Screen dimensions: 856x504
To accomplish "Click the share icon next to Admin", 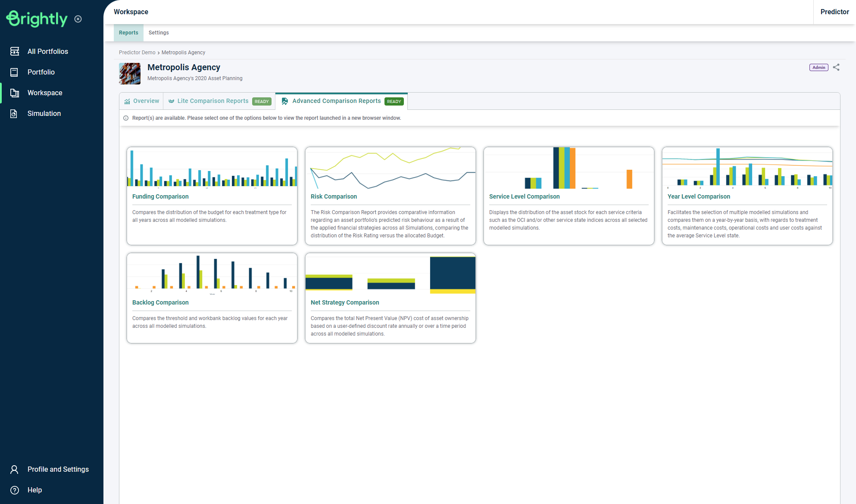I will click(836, 67).
